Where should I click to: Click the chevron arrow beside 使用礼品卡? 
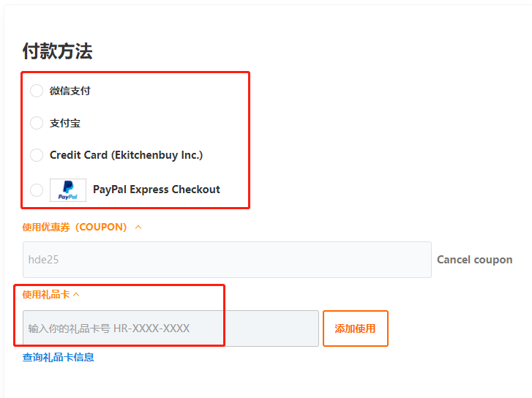[x=76, y=295]
